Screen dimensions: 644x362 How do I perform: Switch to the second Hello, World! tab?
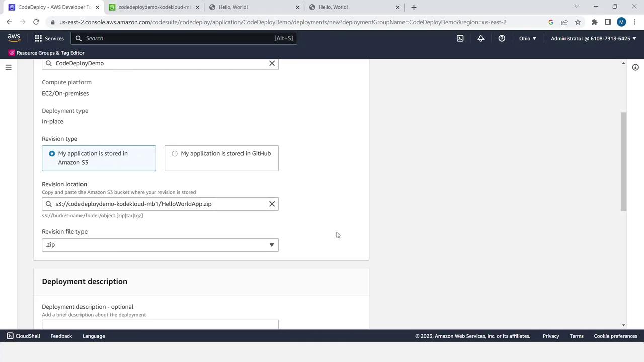click(354, 7)
